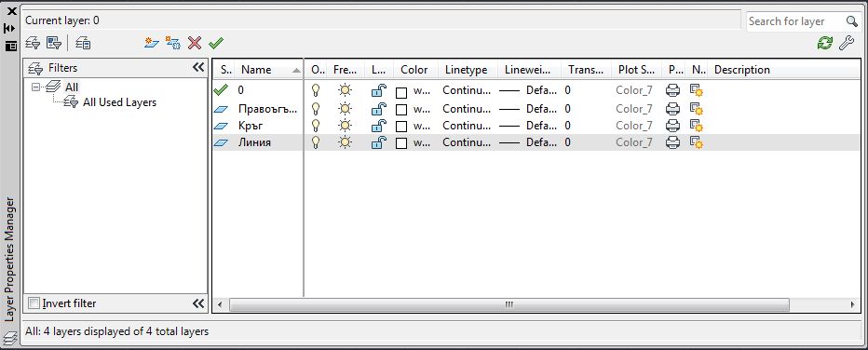
Task: Click the search magnifier icon
Action: (x=852, y=21)
